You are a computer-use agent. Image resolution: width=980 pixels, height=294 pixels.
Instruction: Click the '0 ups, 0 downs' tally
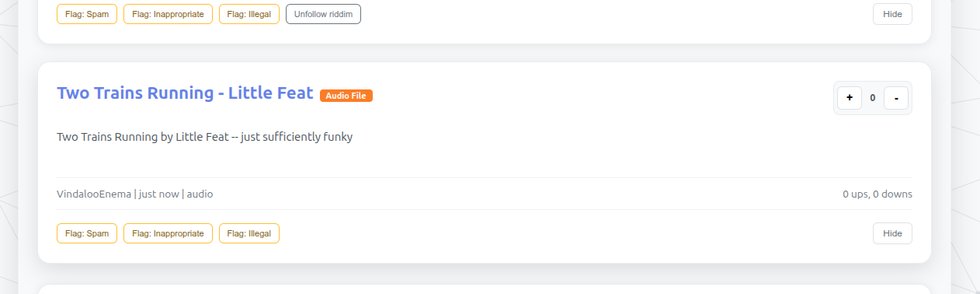tap(877, 194)
